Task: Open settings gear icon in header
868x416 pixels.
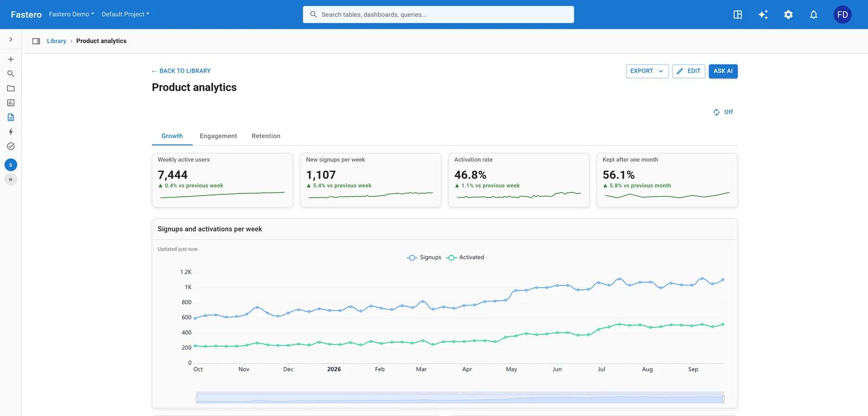Action: 788,15
